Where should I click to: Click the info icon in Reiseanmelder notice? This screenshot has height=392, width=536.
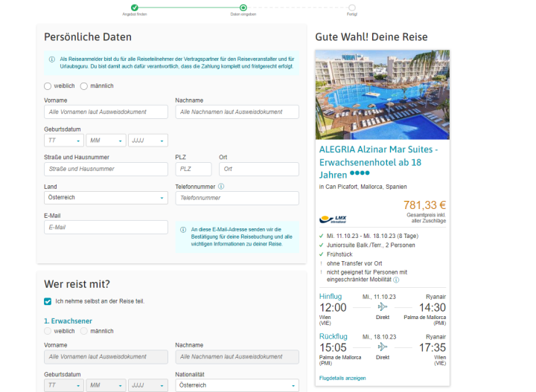click(x=52, y=60)
